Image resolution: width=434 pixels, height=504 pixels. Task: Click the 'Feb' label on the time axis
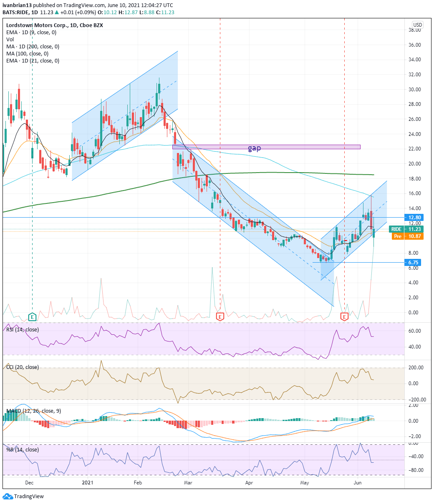(138, 483)
